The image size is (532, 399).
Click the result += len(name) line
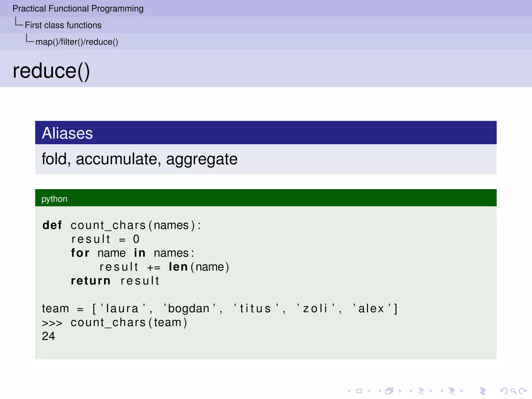coord(164,267)
